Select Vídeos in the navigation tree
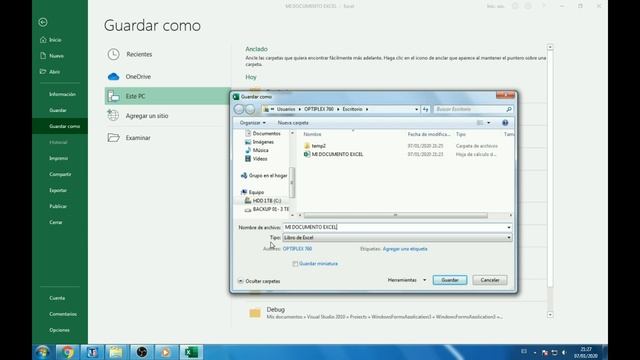 click(x=256, y=159)
